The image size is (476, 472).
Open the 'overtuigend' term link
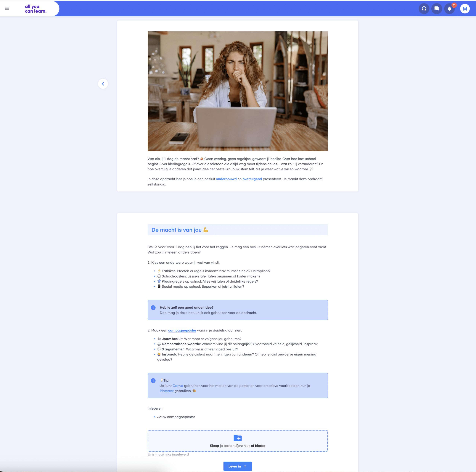coord(252,179)
